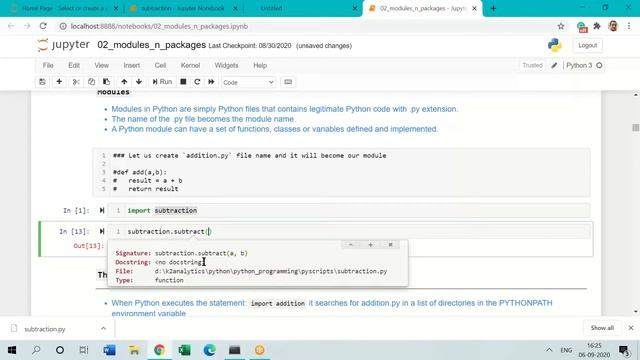Paste cells below icon in toolbar
The height and width of the screenshot is (360, 640).
point(106,82)
